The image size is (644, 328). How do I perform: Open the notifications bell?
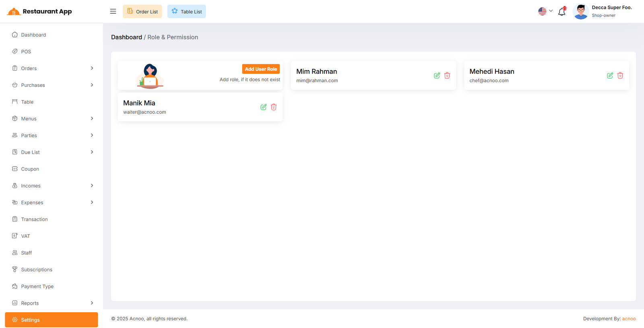click(561, 12)
